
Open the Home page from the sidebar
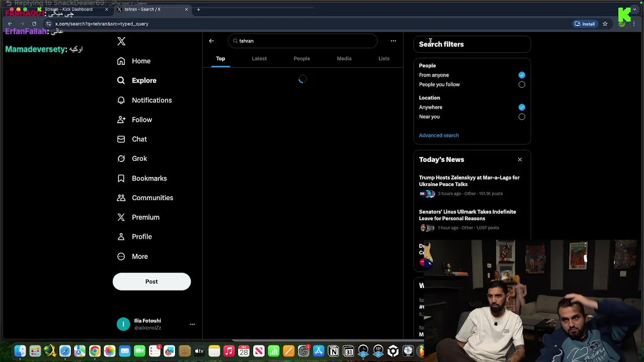tap(134, 61)
